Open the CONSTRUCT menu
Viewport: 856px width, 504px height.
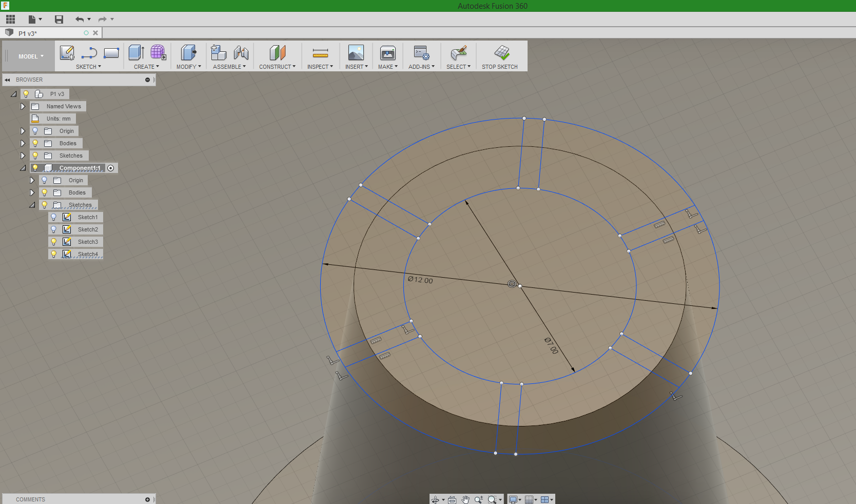pyautogui.click(x=277, y=67)
